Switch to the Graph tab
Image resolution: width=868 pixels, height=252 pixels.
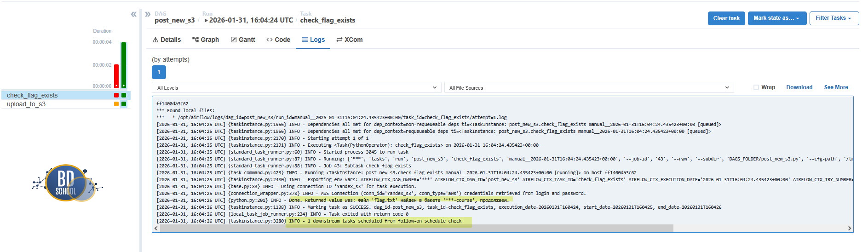[x=206, y=40]
